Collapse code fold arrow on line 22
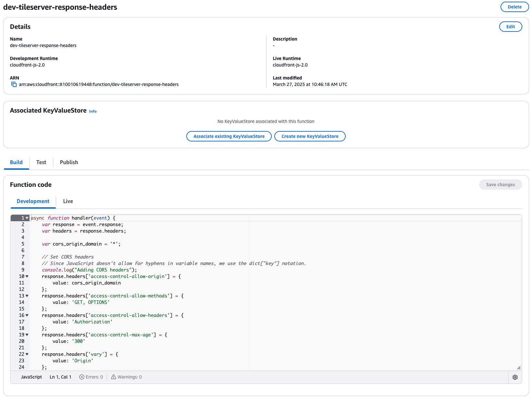532x398 pixels. coord(27,354)
